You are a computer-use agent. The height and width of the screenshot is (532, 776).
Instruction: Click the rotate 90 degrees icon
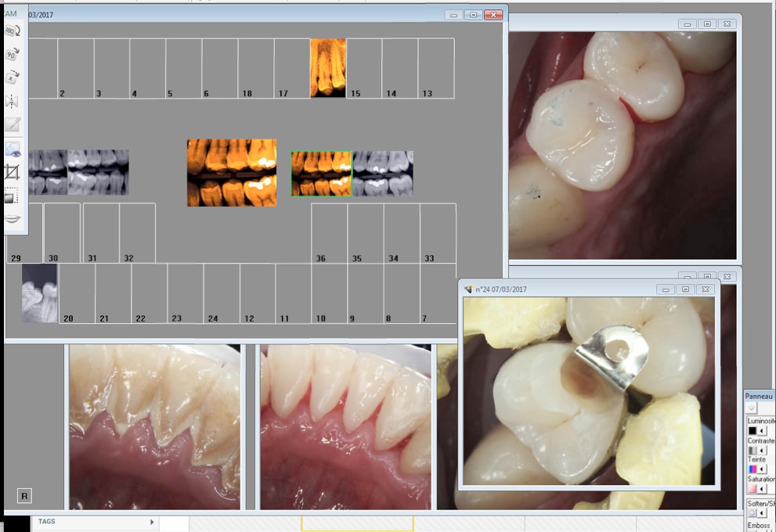click(x=13, y=54)
